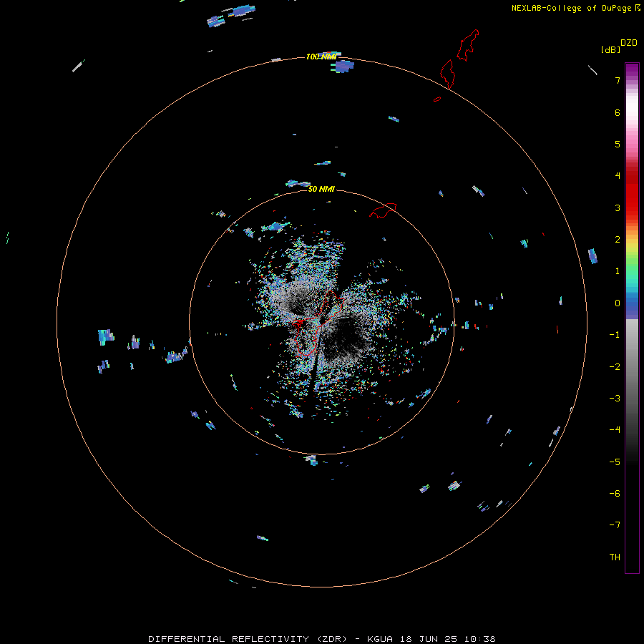Click the DZD product label
The image size is (644, 644).
pos(629,43)
